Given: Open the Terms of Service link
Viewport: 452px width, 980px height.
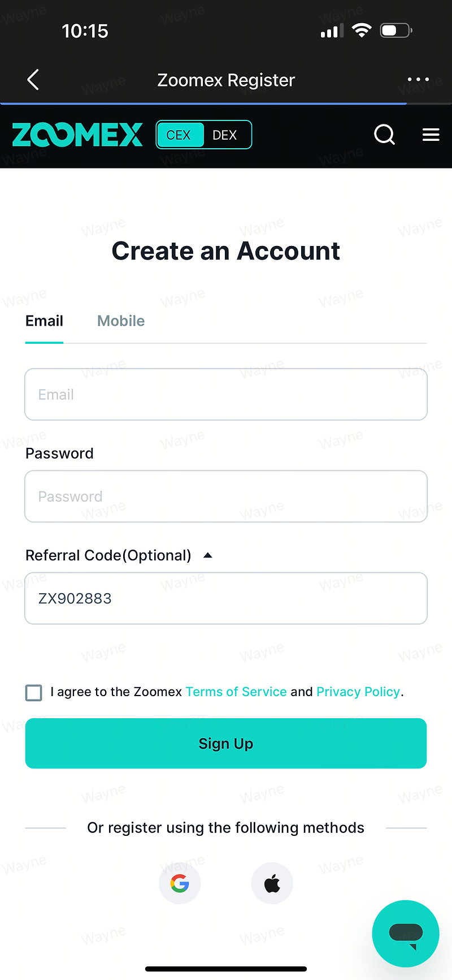Looking at the screenshot, I should (x=236, y=692).
